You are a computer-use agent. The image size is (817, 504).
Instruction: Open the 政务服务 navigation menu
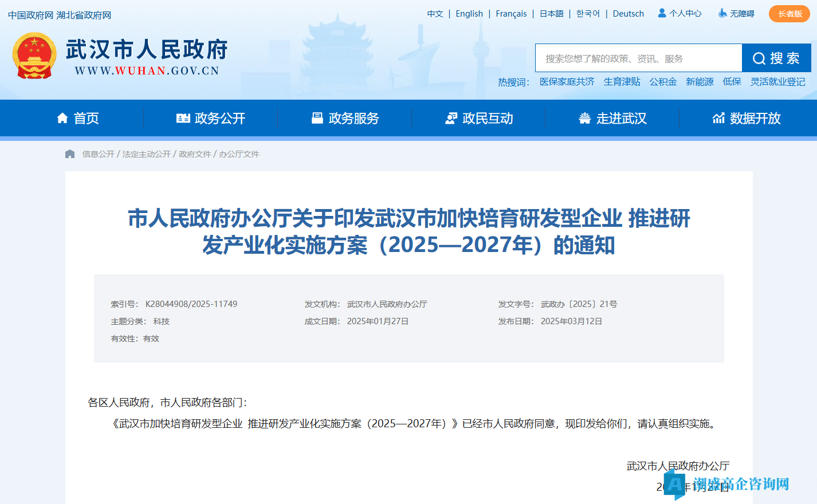coord(345,118)
